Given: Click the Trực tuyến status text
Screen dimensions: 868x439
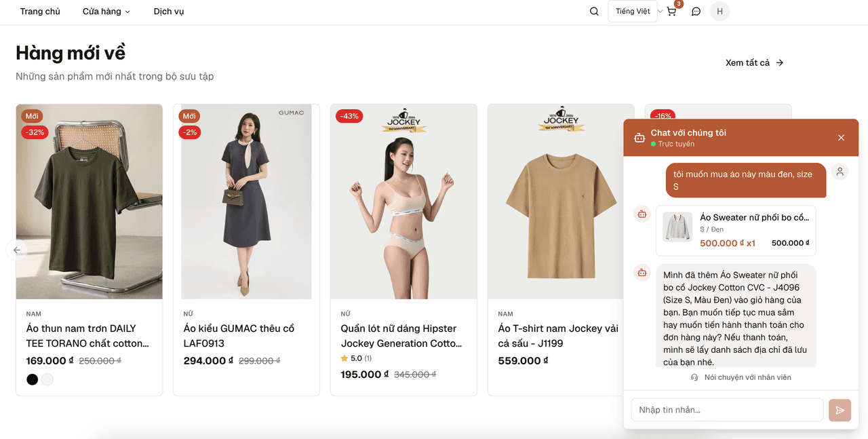Looking at the screenshot, I should (x=676, y=144).
